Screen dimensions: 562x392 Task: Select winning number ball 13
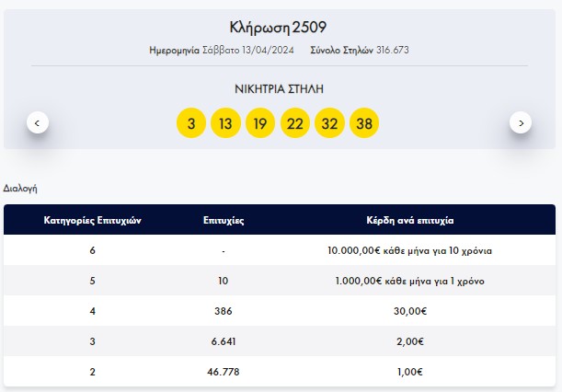(x=225, y=122)
